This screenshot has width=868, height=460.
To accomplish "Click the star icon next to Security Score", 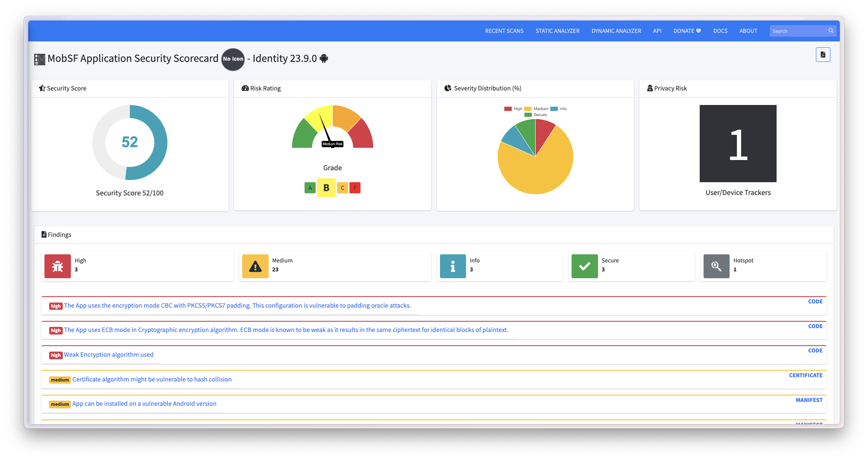I will [42, 88].
